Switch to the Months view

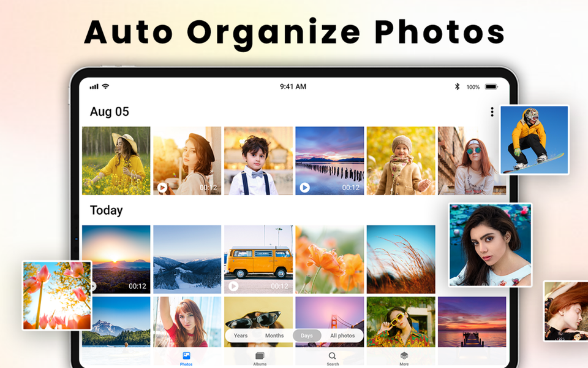(x=274, y=335)
